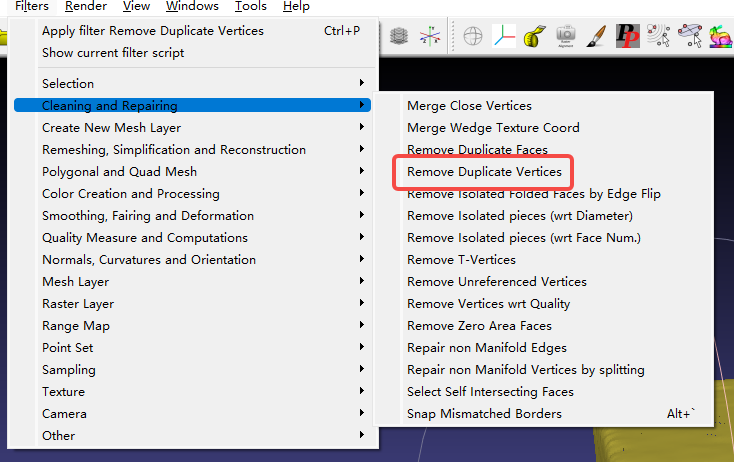Open the Windows menu
The image size is (734, 462).
(x=192, y=6)
